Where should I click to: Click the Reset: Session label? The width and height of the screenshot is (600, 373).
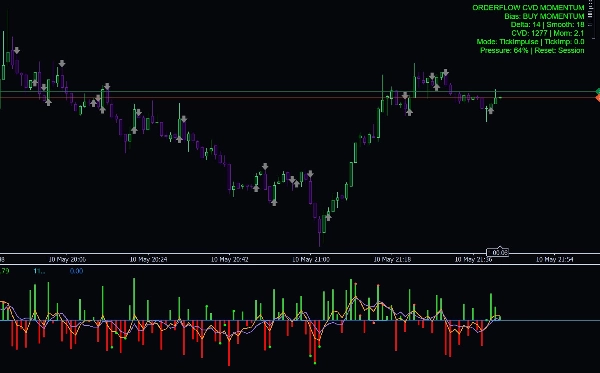pos(559,50)
